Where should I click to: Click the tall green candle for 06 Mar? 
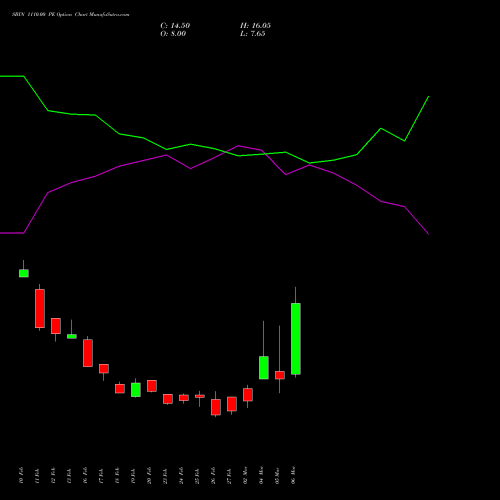point(296,339)
